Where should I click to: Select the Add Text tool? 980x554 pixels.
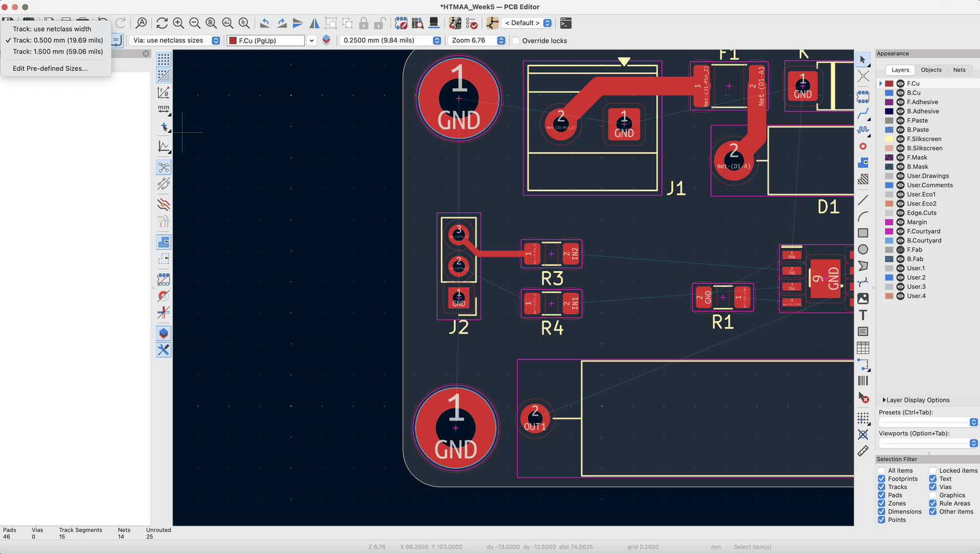click(x=863, y=315)
